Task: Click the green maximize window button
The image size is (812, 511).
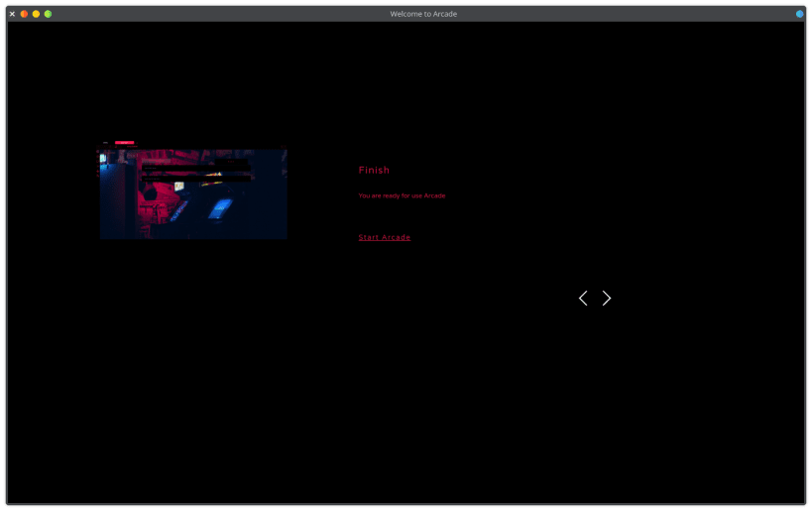Action: point(49,14)
